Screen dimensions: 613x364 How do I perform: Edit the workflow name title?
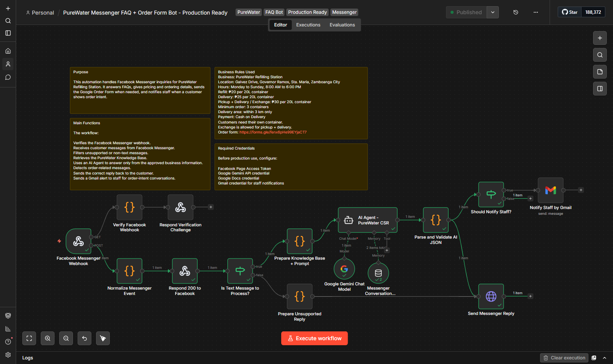click(145, 13)
